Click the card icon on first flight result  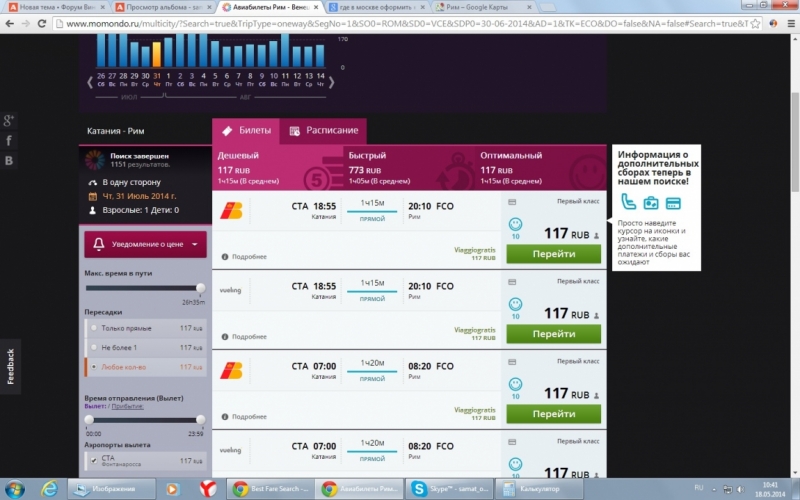point(512,202)
